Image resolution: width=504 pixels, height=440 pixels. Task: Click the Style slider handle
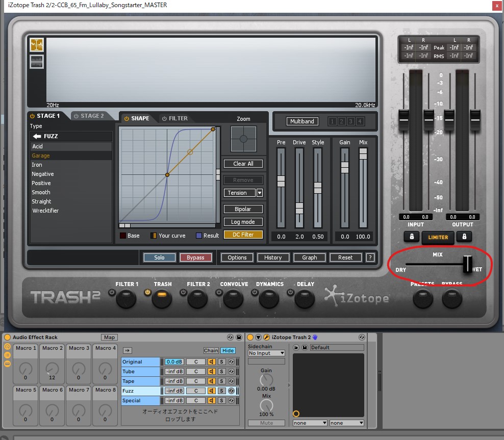click(x=318, y=188)
